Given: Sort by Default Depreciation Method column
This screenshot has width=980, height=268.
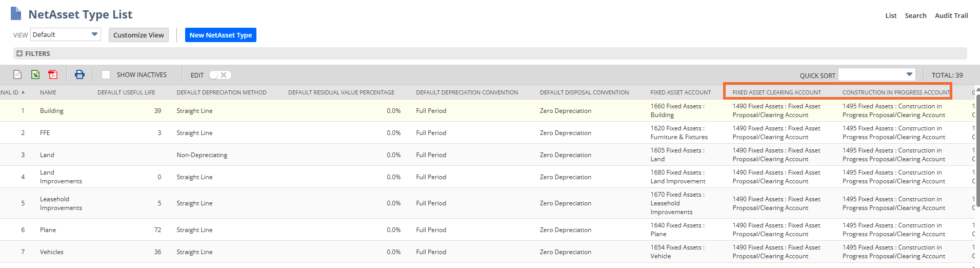Looking at the screenshot, I should coord(222,92).
